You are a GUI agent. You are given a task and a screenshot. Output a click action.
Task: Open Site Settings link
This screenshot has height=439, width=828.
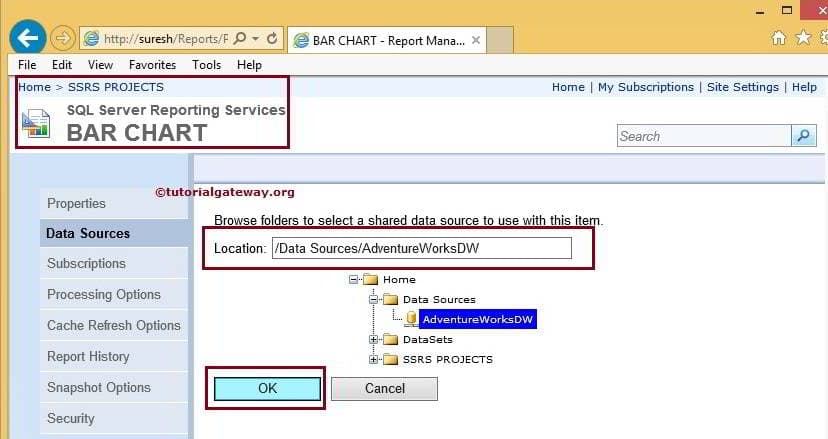[742, 87]
